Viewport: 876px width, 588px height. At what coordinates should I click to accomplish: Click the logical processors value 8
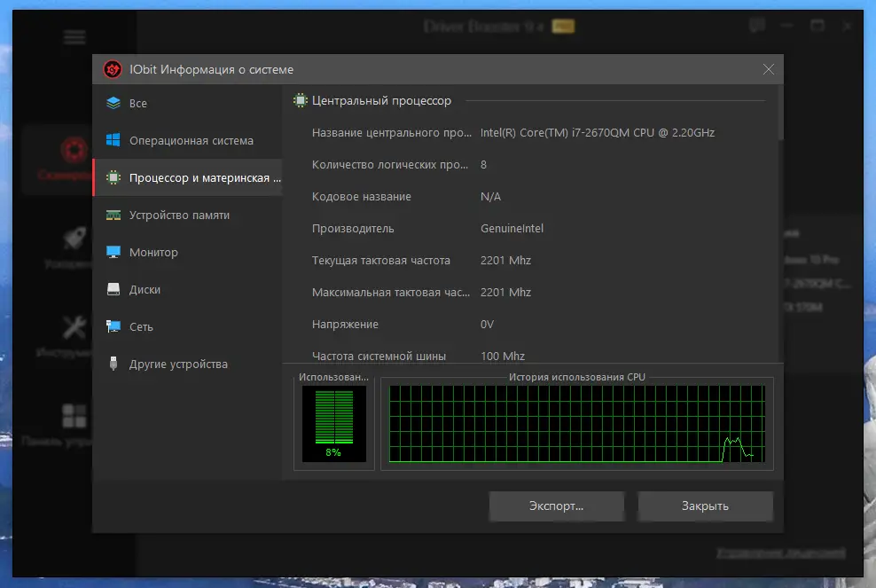point(484,165)
